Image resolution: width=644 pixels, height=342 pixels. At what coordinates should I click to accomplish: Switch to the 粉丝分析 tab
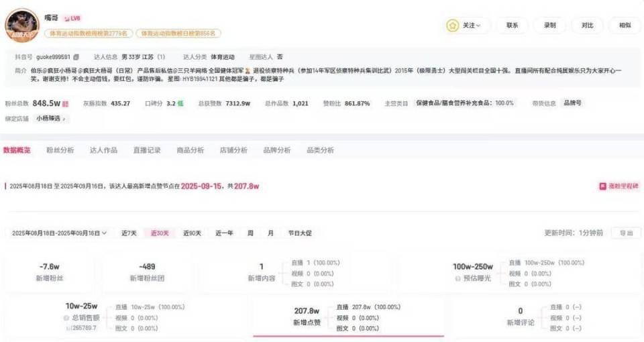[x=60, y=150]
